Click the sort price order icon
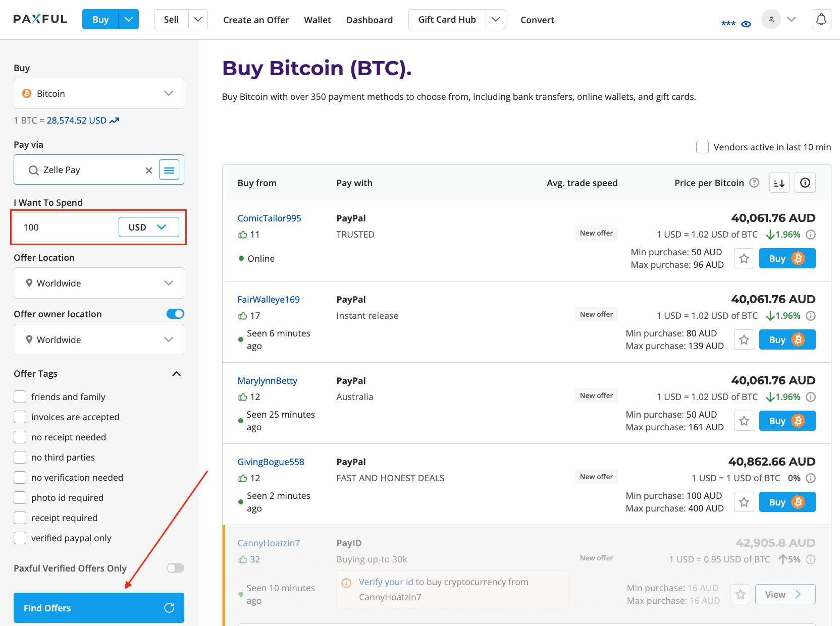The image size is (840, 626). (x=779, y=183)
